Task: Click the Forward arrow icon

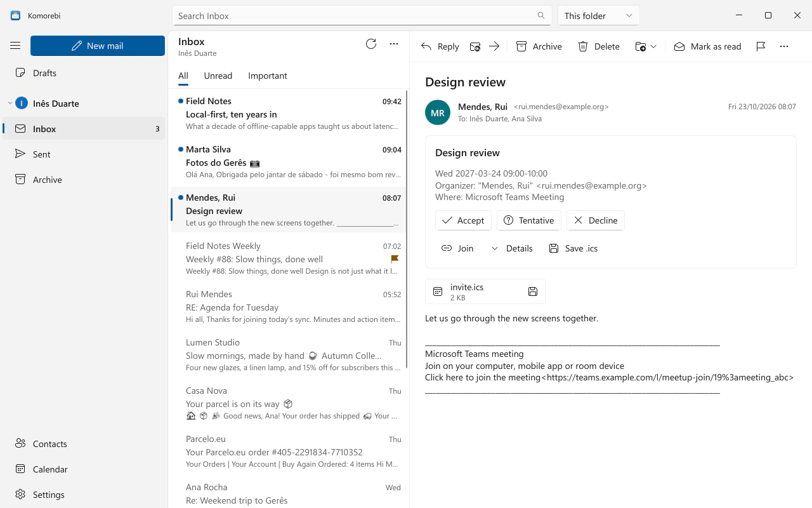Action: (494, 46)
